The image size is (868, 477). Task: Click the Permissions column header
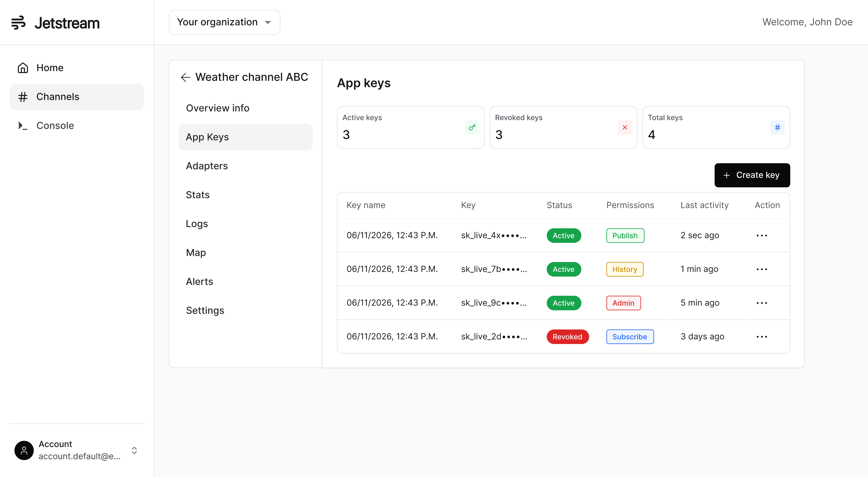[x=630, y=205]
